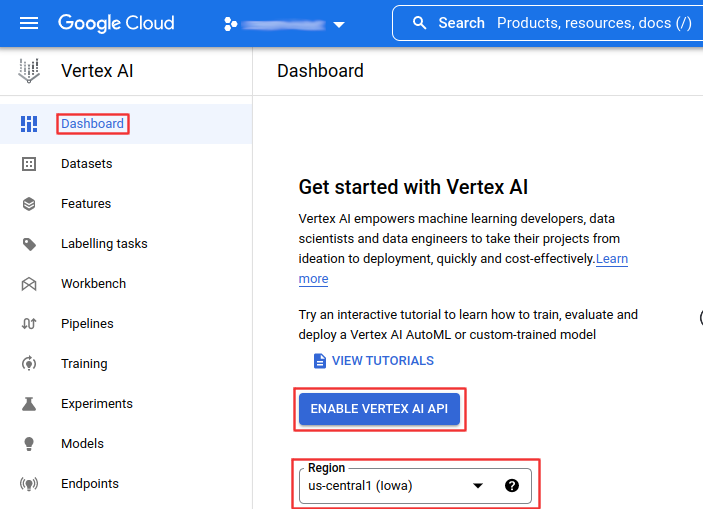703x509 pixels.
Task: Open the VIEW TUTORIALS link
Action: point(382,361)
